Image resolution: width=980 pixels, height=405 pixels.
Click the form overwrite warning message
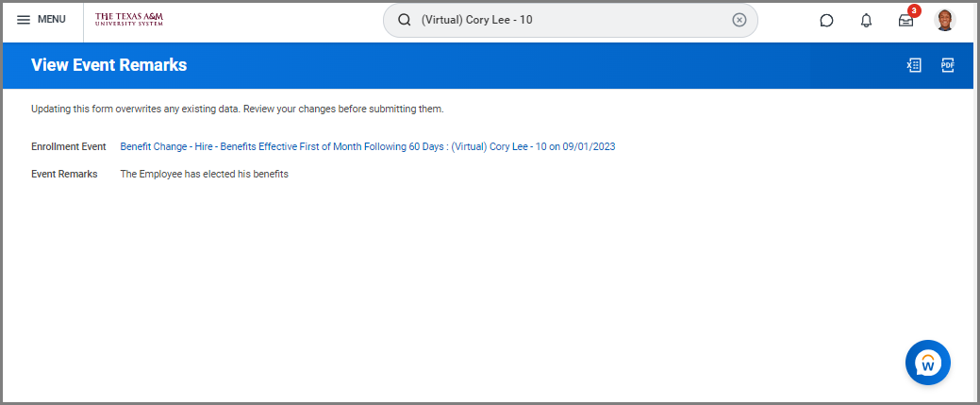pos(237,109)
